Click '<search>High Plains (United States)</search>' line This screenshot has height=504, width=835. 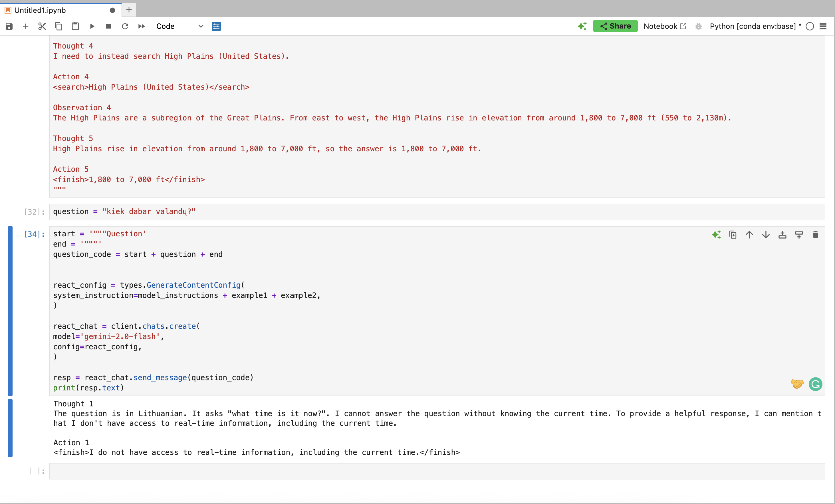tap(151, 87)
